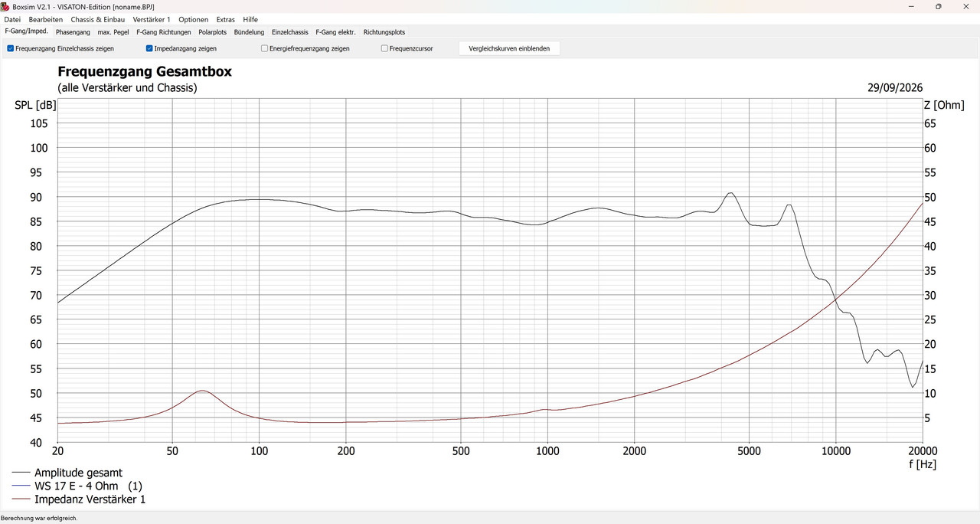Open the Hilfe menu
This screenshot has width=980, height=524.
click(x=250, y=19)
